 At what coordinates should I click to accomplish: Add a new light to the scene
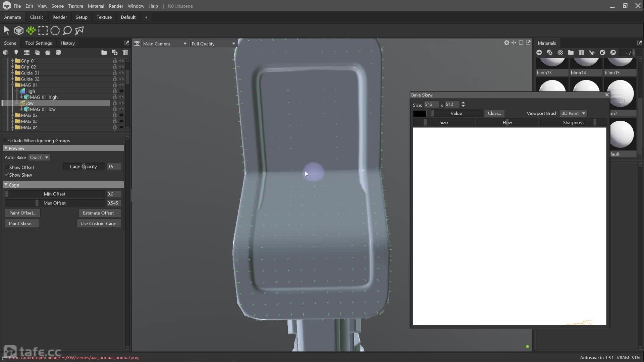tap(16, 53)
